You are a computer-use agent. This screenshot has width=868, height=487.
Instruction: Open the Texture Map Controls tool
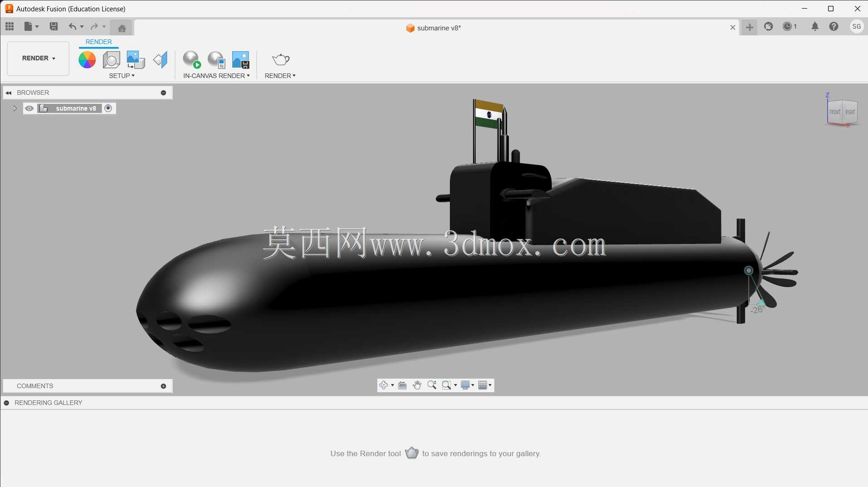click(x=160, y=59)
